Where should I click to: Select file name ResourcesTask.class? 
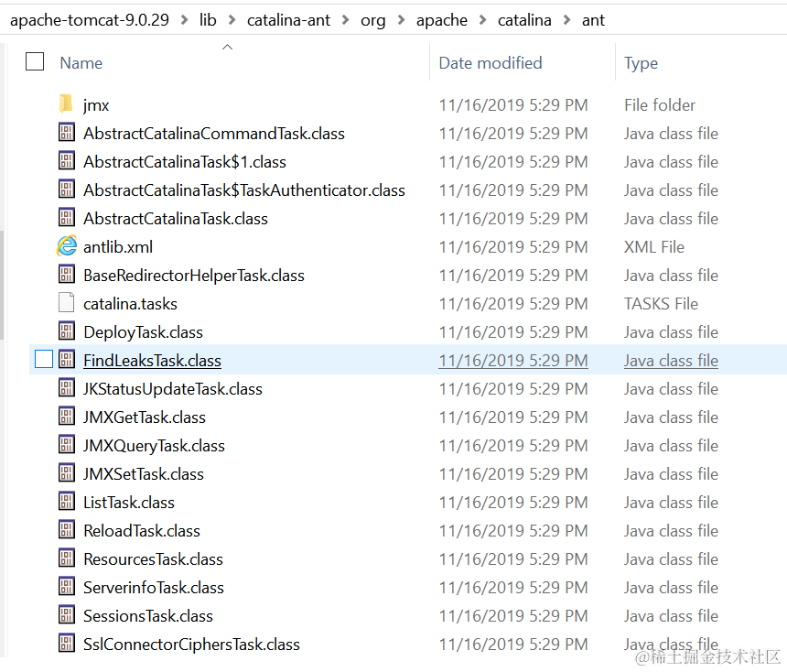[153, 559]
